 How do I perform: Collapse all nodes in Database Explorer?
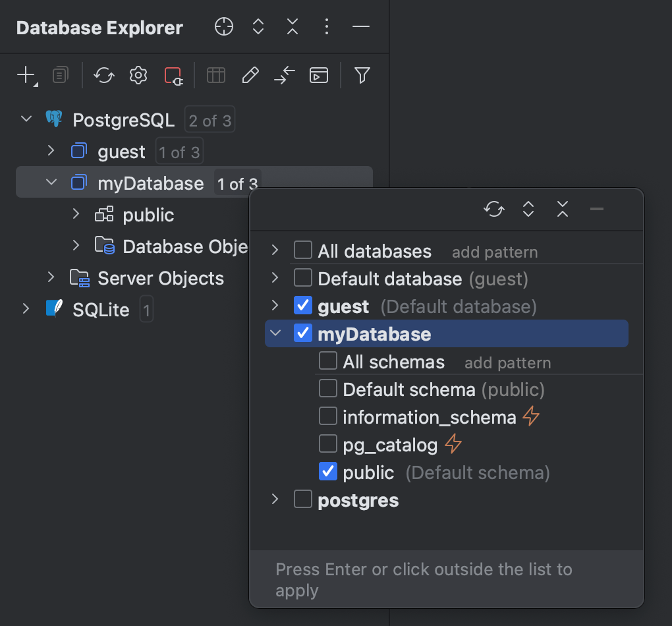292,27
